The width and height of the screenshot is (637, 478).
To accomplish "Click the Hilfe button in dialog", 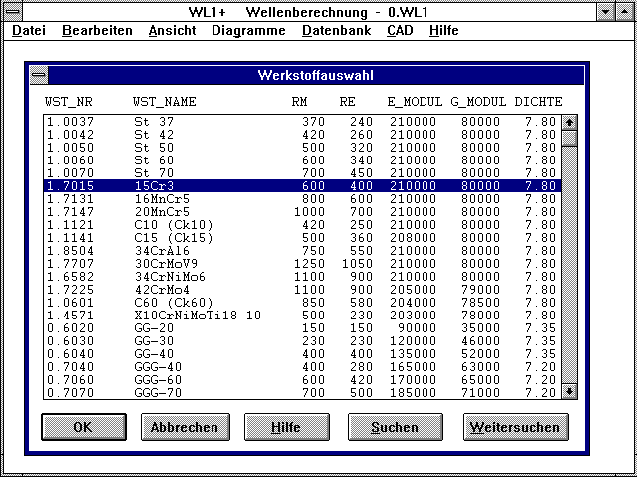I will [285, 427].
